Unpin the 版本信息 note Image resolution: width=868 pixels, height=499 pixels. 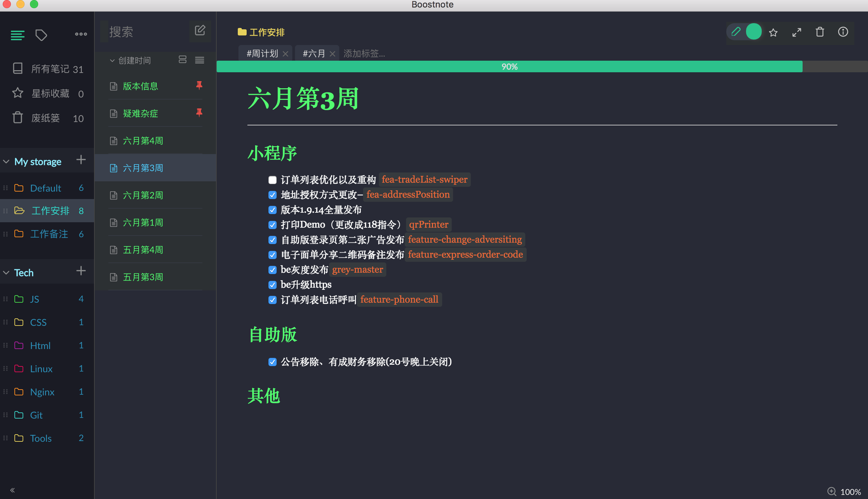[x=200, y=86]
